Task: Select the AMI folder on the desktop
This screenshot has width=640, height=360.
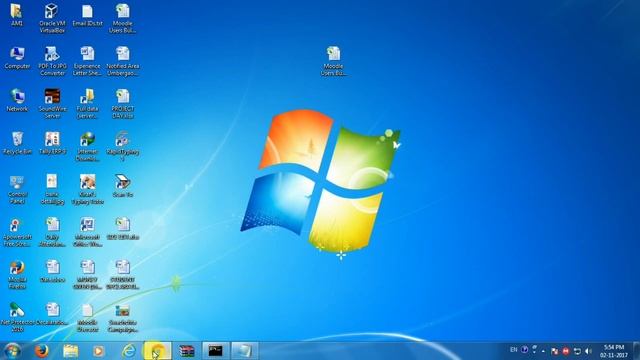Action: 17,15
